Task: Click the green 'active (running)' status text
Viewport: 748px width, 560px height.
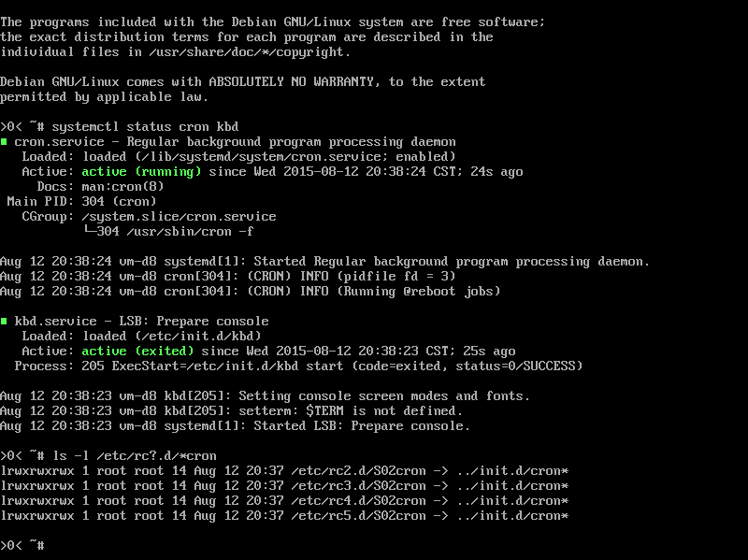Action: click(141, 172)
